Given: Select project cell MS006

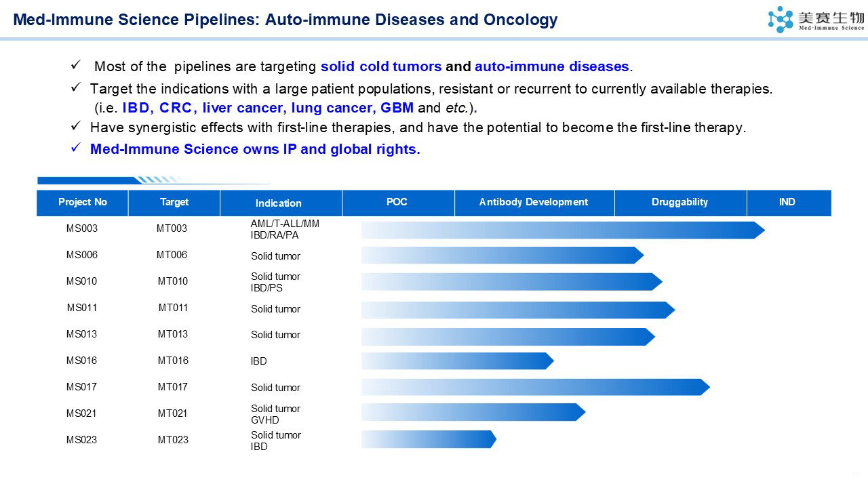Looking at the screenshot, I should [82, 255].
